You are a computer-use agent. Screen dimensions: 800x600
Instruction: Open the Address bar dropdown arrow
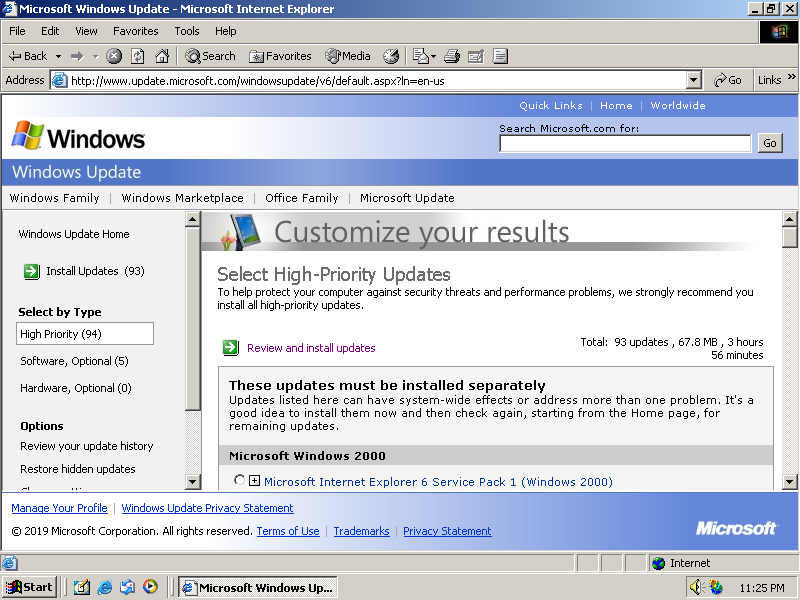[x=693, y=80]
